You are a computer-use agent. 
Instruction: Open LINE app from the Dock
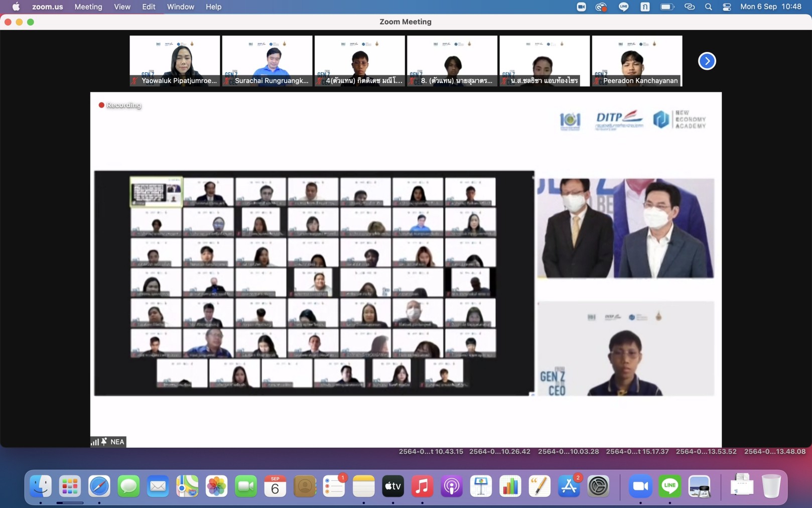click(x=670, y=486)
